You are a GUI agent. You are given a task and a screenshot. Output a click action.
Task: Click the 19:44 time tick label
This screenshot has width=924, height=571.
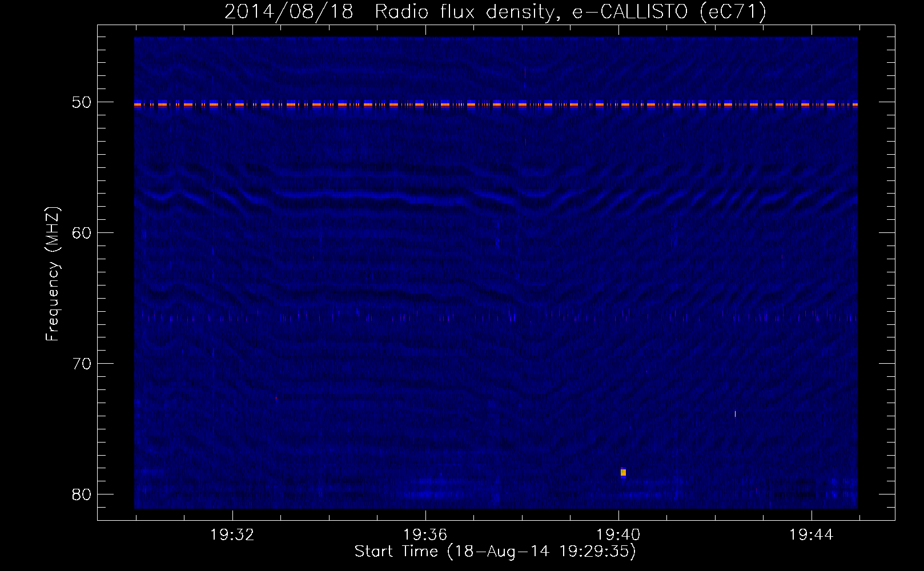pyautogui.click(x=811, y=535)
